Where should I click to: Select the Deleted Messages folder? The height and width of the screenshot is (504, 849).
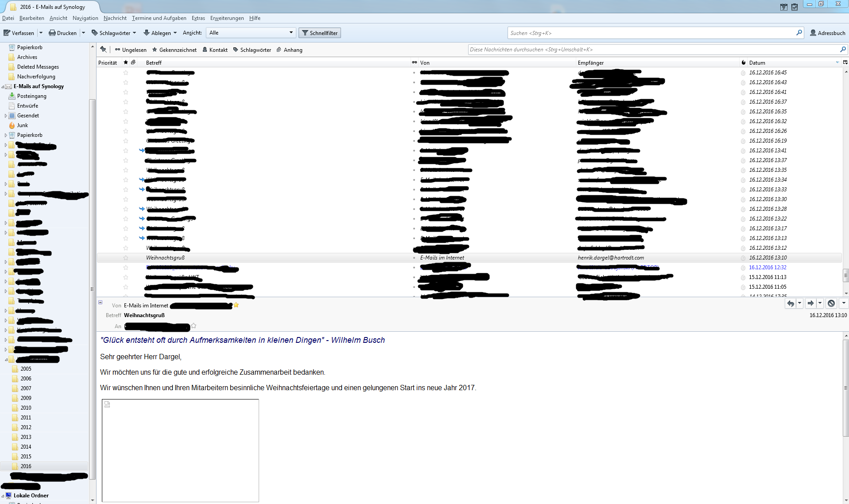38,67
